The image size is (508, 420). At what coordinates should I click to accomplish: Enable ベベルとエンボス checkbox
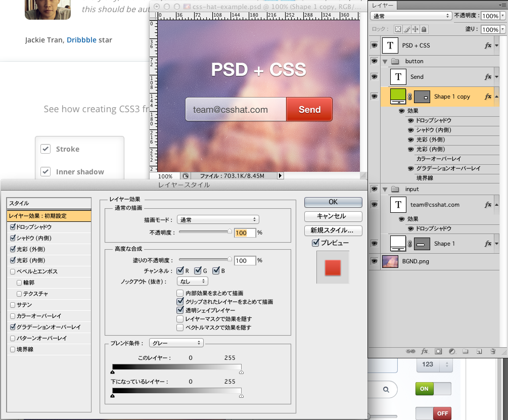coord(13,272)
